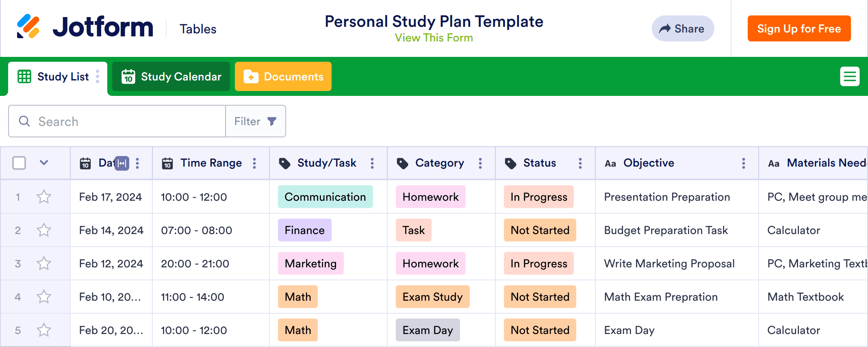868x347 pixels.
Task: Click the Communication color tag in row 1
Action: (325, 197)
